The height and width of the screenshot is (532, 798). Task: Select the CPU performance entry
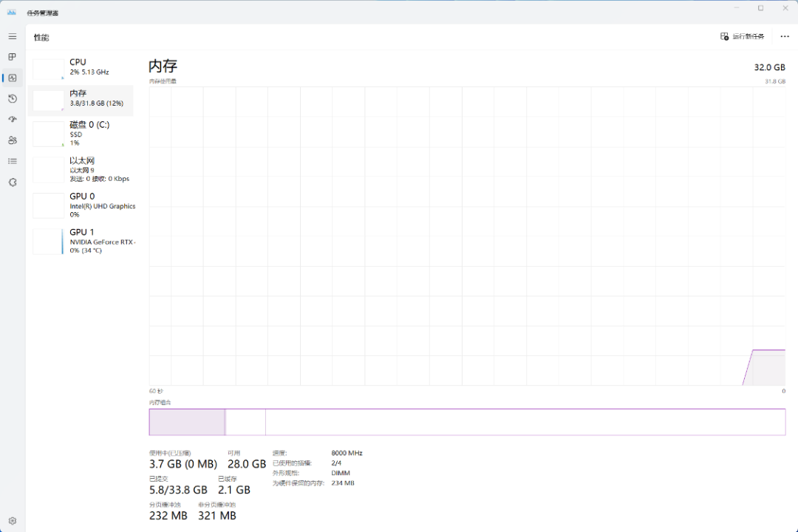tap(81, 69)
